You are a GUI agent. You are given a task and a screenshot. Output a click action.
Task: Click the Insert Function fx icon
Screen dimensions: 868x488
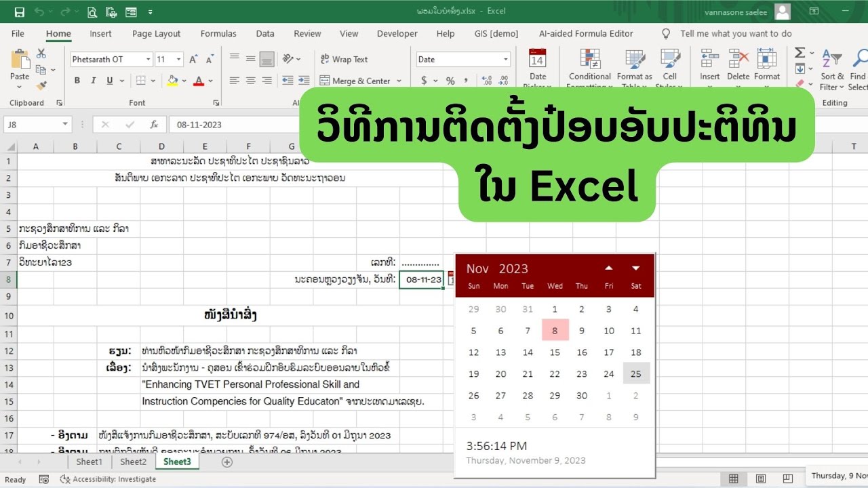tap(154, 125)
